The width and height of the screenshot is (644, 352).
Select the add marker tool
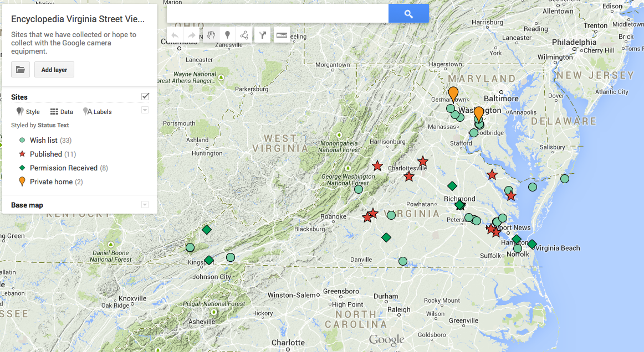[x=228, y=35]
